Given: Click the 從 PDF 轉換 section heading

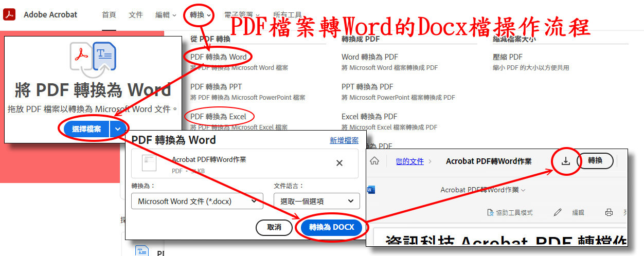Looking at the screenshot, I should [x=210, y=39].
